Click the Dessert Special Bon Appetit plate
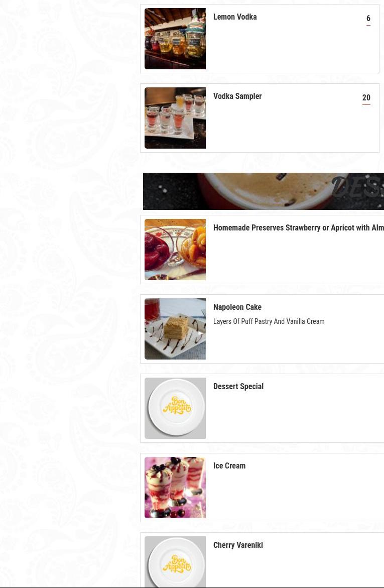 (175, 408)
